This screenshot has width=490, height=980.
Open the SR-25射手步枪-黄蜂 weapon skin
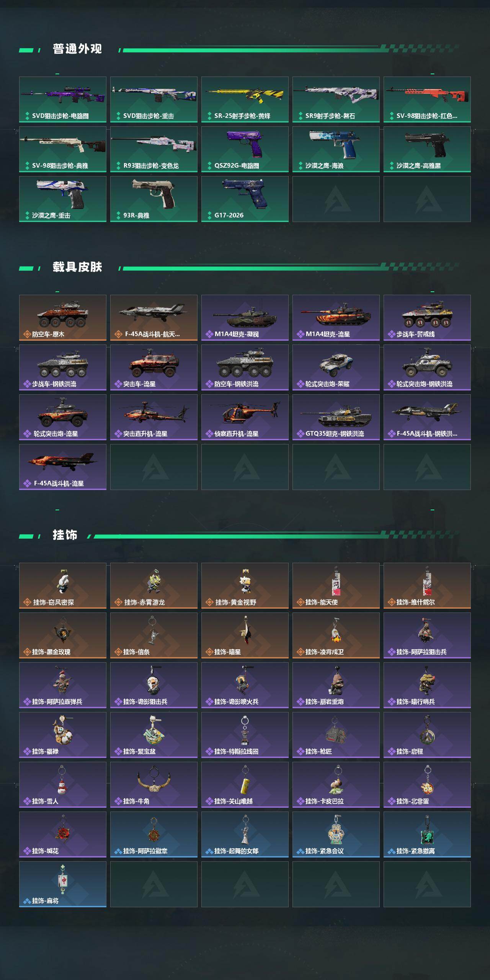coord(245,100)
